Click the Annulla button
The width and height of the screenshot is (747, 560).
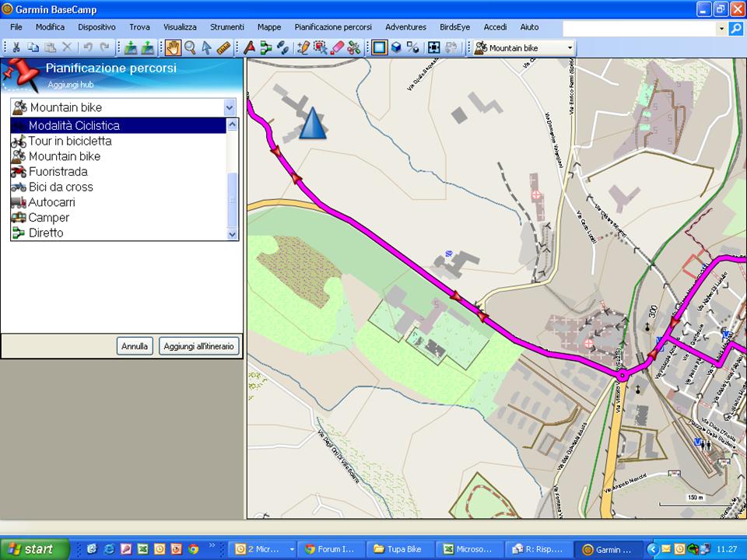click(135, 346)
